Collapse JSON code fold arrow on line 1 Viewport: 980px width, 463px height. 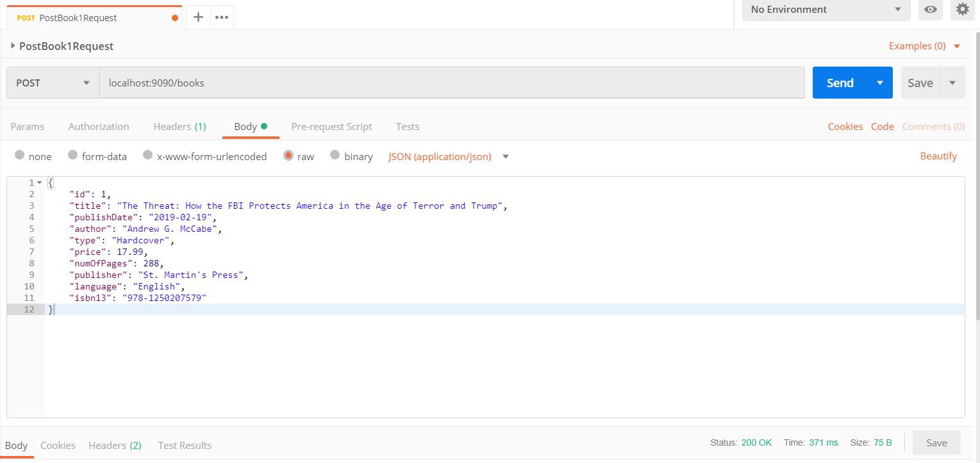coord(39,183)
